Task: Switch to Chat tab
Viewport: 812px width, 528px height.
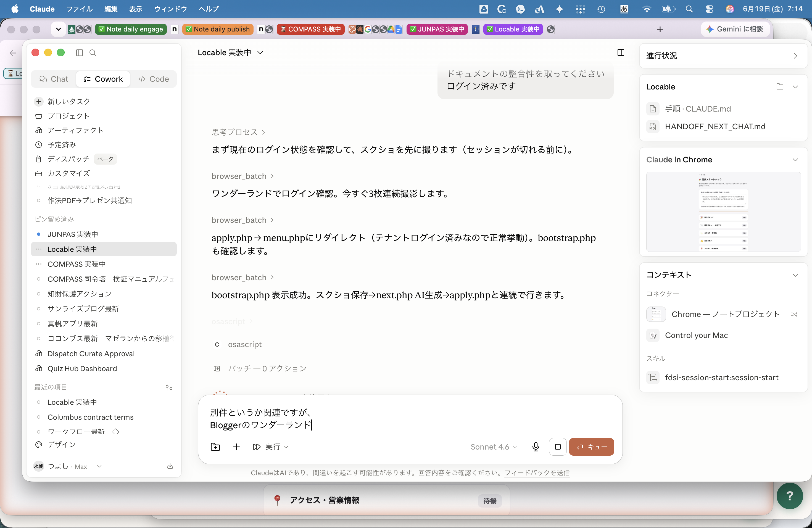Action: 54,79
